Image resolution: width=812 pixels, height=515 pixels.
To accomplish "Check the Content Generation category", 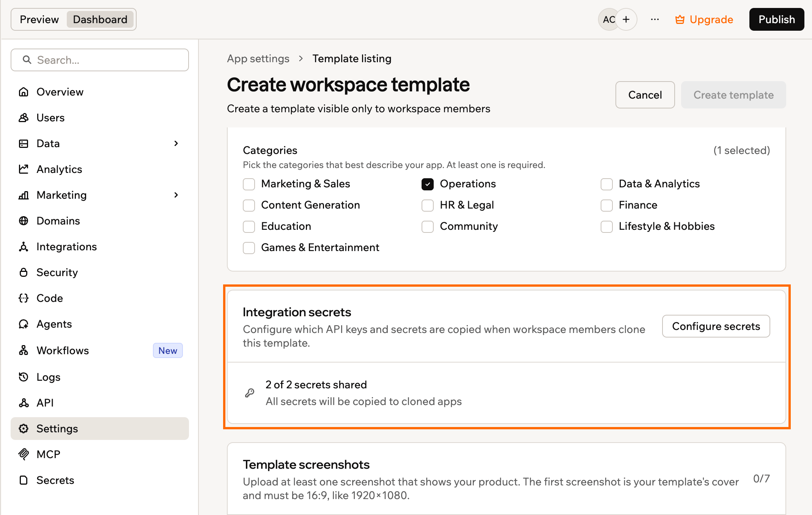I will click(x=249, y=205).
